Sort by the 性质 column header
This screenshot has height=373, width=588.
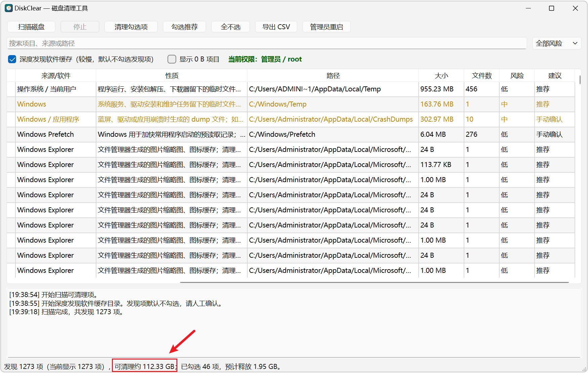172,76
